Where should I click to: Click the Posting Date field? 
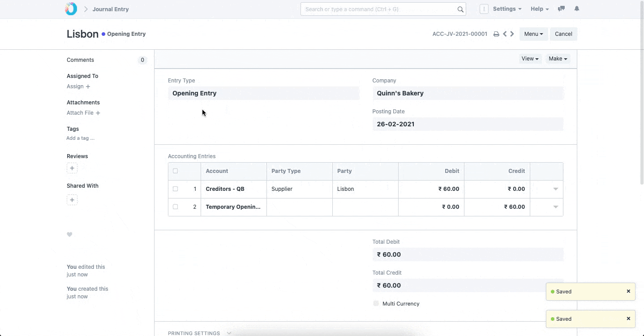(x=468, y=124)
